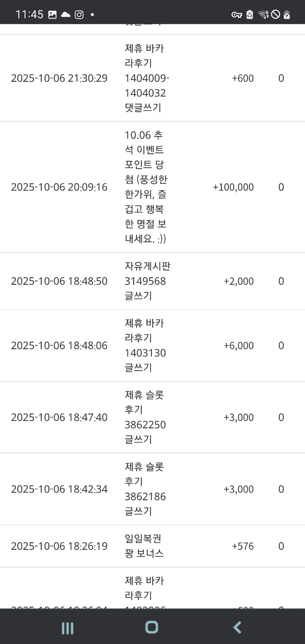Tap the 일일복권 꽝 보너스 entry
This screenshot has width=305, height=644.
144,546
